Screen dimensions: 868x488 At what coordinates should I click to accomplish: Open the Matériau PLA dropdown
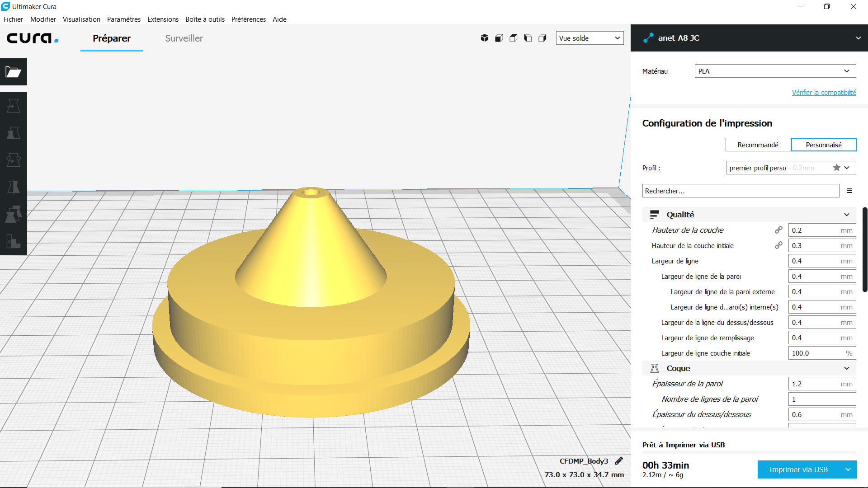point(775,71)
